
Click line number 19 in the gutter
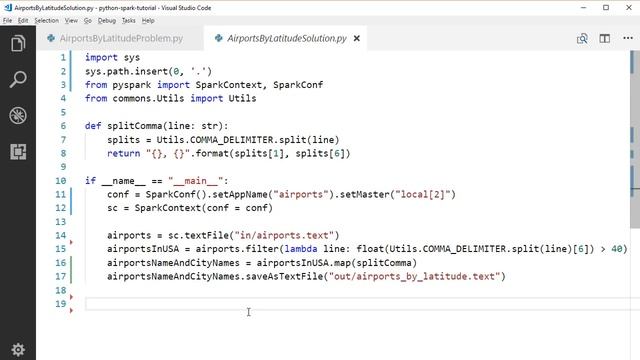click(60, 304)
